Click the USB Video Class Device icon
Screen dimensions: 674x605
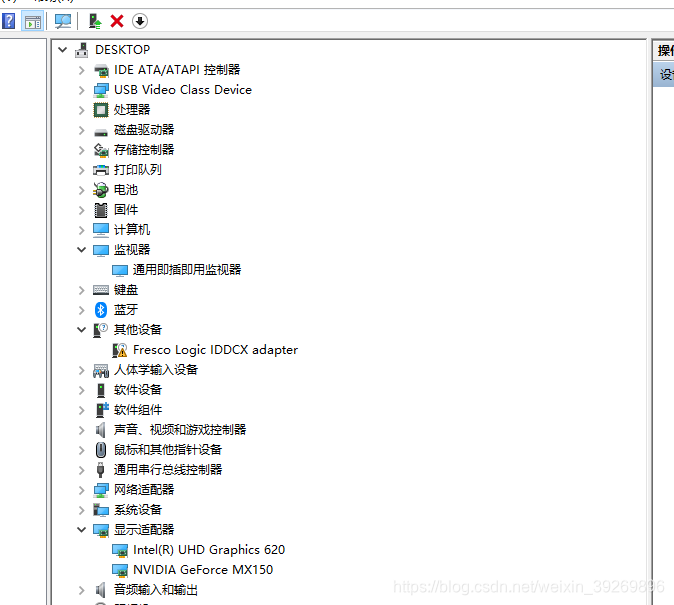[101, 90]
